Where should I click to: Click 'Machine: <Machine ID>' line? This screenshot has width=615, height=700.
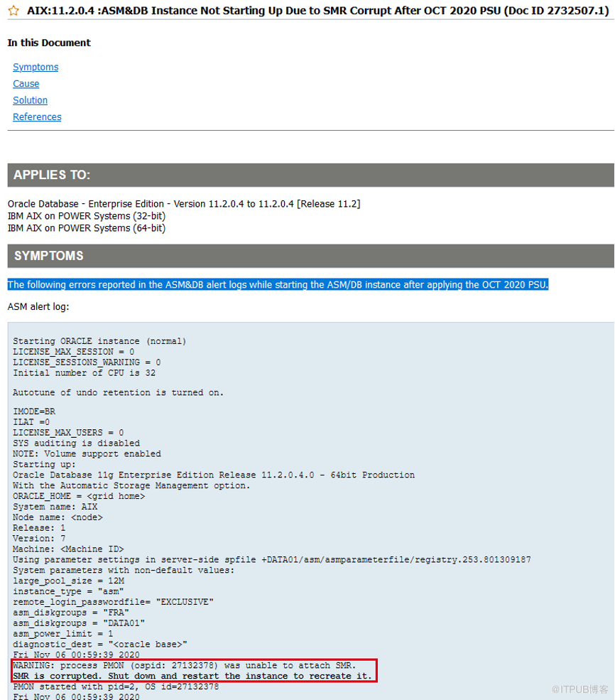click(x=68, y=549)
